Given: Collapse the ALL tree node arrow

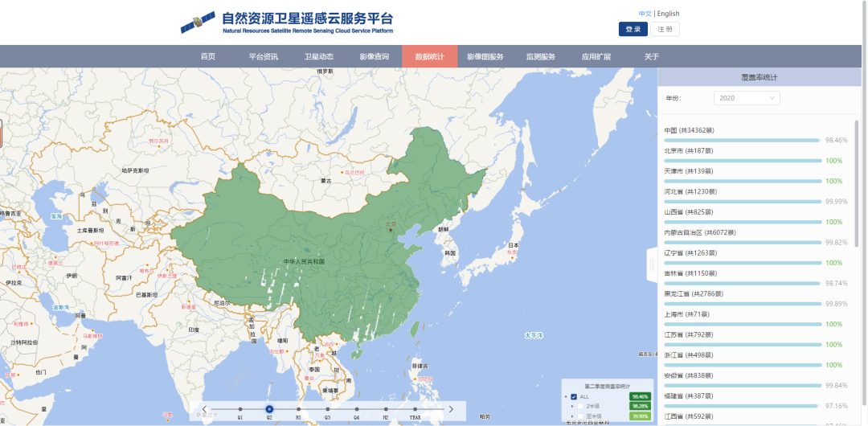Looking at the screenshot, I should coord(566,396).
